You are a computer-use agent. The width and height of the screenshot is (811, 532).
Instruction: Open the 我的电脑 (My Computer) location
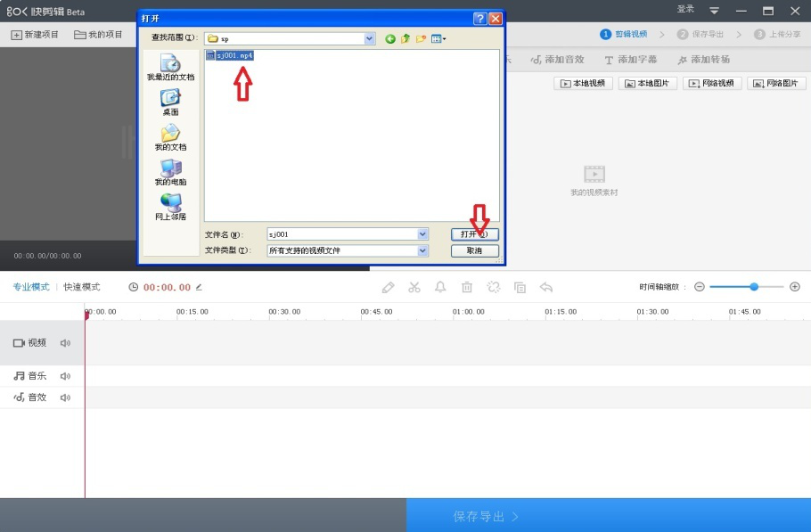click(171, 172)
